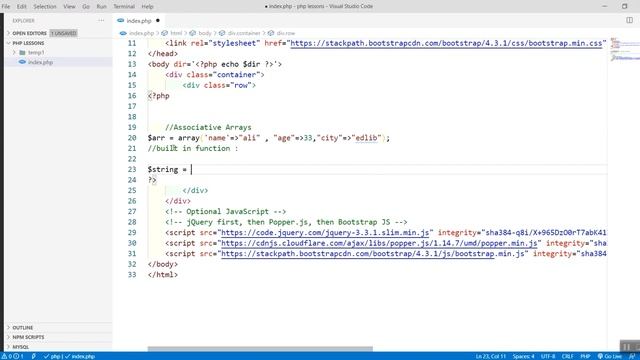Minimize the VS Code window
The image size is (640, 360).
(x=604, y=6)
